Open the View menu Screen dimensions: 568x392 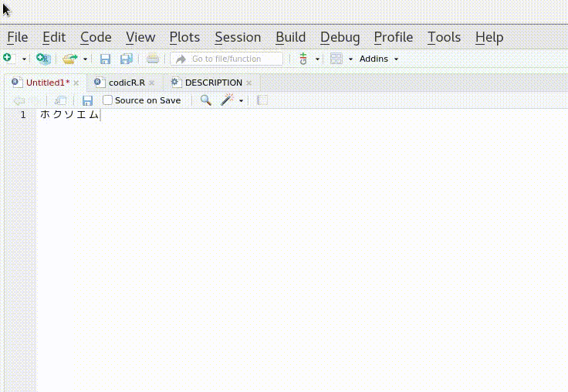point(140,37)
